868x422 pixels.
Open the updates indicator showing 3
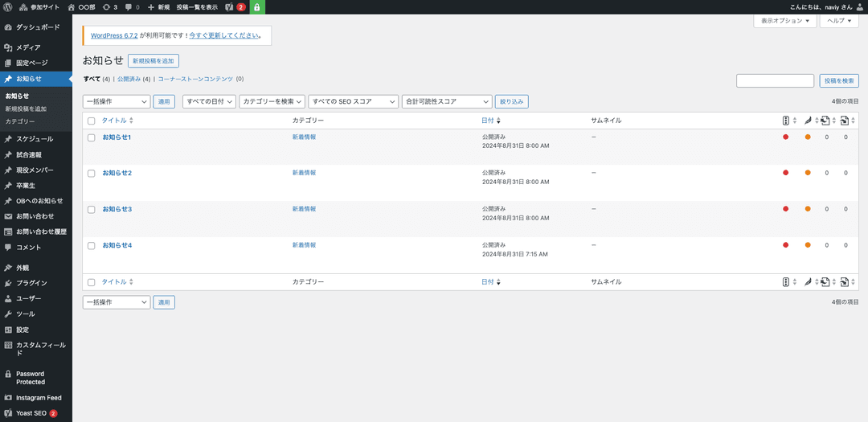(109, 7)
